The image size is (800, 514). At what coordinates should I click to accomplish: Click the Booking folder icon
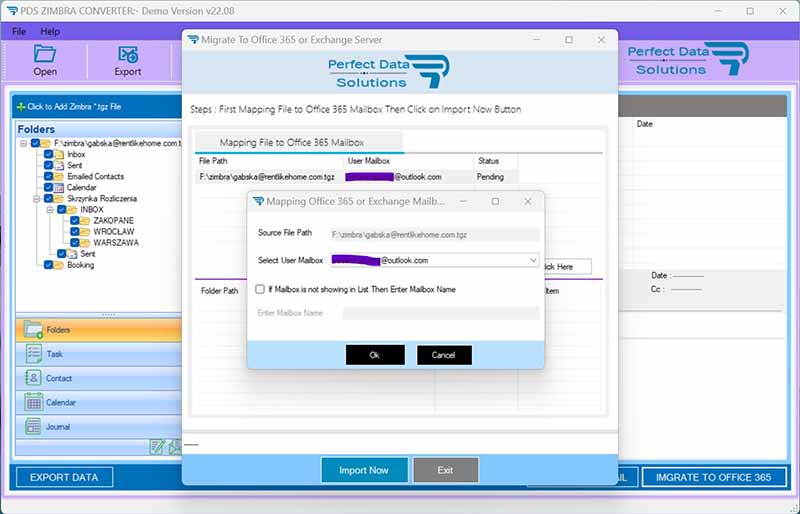point(59,265)
